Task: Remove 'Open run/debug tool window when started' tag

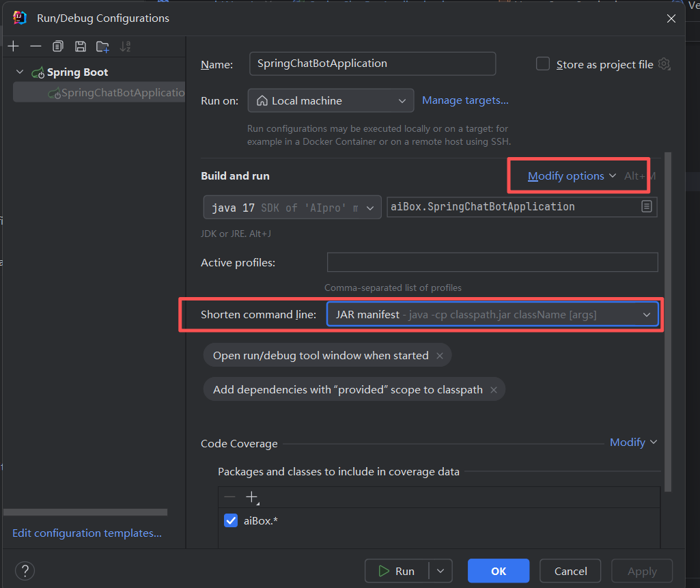Action: pos(440,356)
